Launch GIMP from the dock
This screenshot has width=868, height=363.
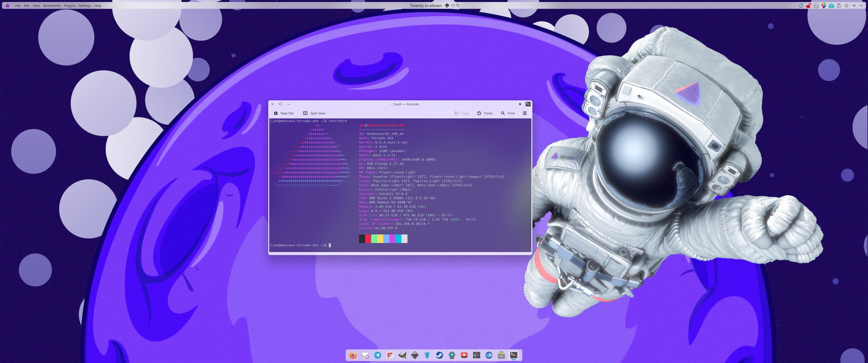(402, 355)
